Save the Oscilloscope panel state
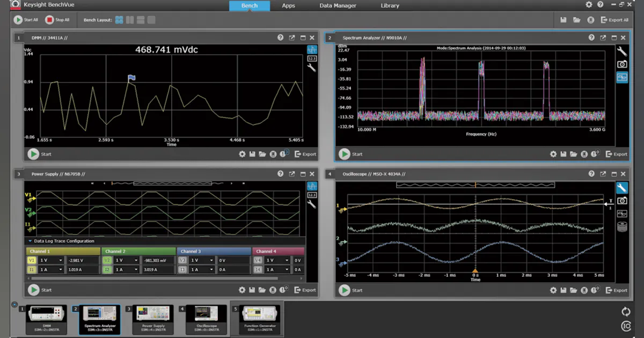The height and width of the screenshot is (338, 644). [563, 290]
